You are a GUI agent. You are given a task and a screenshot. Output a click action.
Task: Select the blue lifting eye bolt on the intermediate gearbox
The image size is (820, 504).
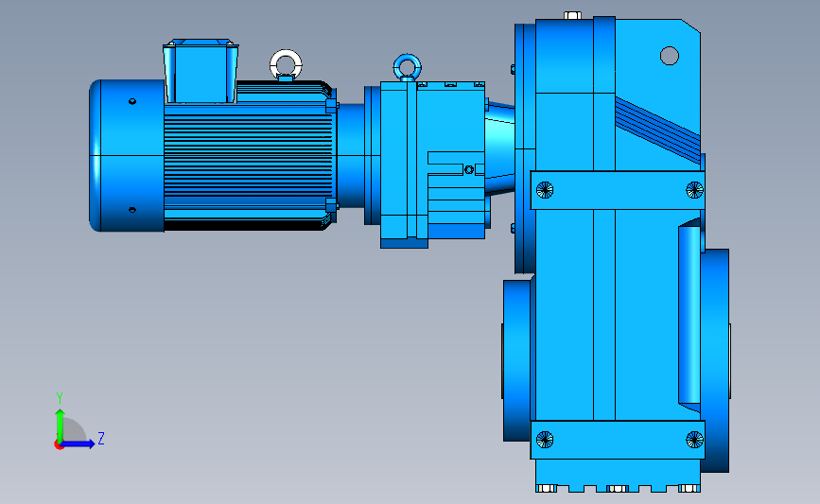(408, 67)
